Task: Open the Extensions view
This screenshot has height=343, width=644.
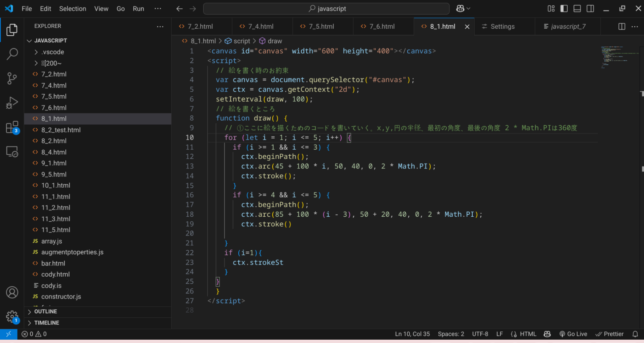Action: pos(12,128)
